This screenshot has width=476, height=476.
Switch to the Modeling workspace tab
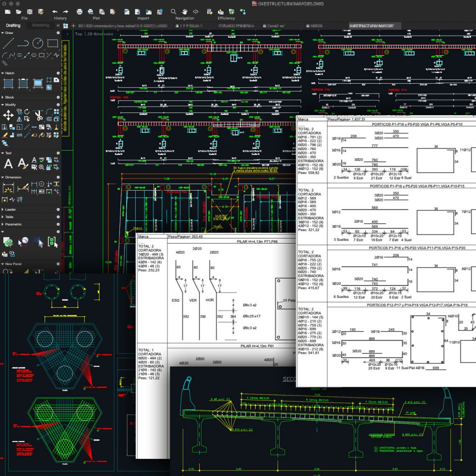(x=40, y=25)
